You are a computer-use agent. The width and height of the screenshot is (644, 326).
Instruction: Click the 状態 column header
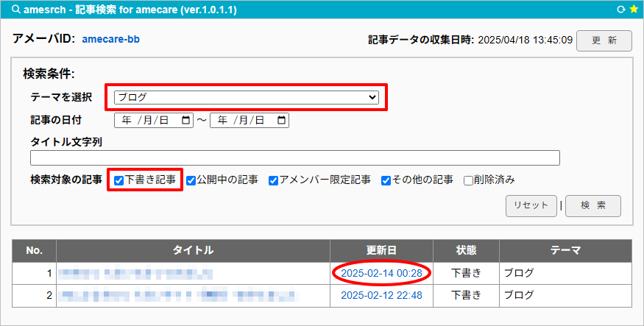(x=466, y=250)
